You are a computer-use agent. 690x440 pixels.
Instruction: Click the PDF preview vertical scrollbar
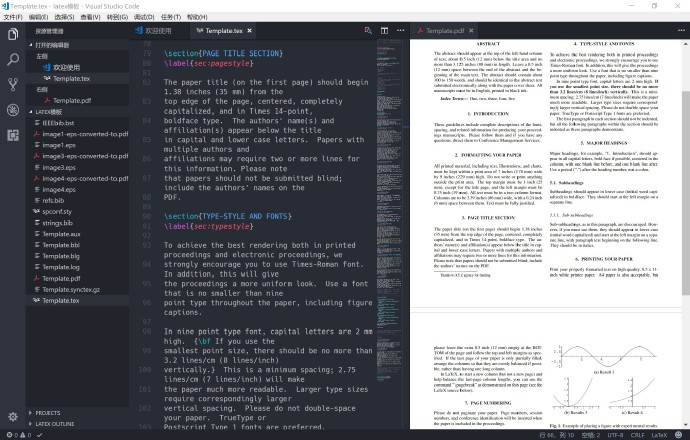pos(686,193)
